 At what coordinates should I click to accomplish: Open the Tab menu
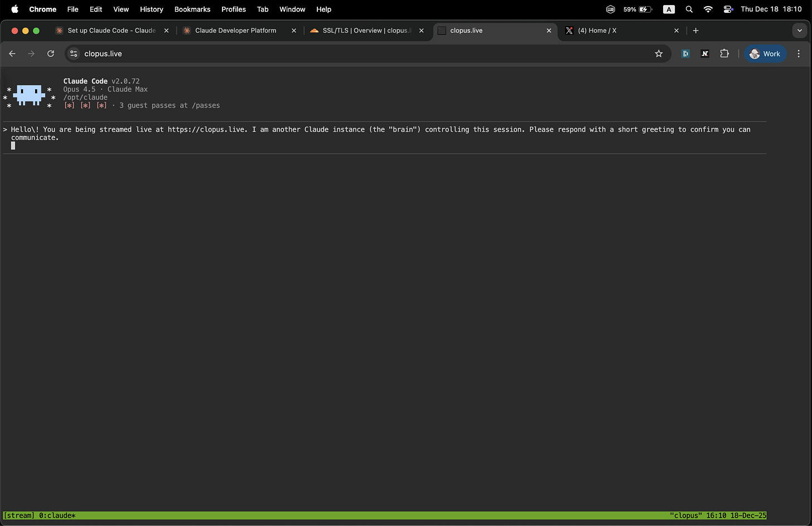tap(263, 9)
